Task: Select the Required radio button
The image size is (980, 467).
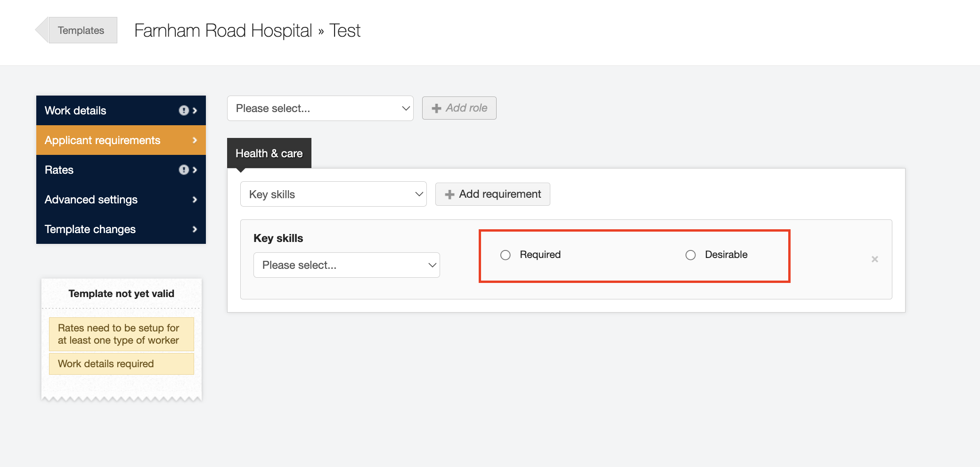Action: [x=506, y=255]
